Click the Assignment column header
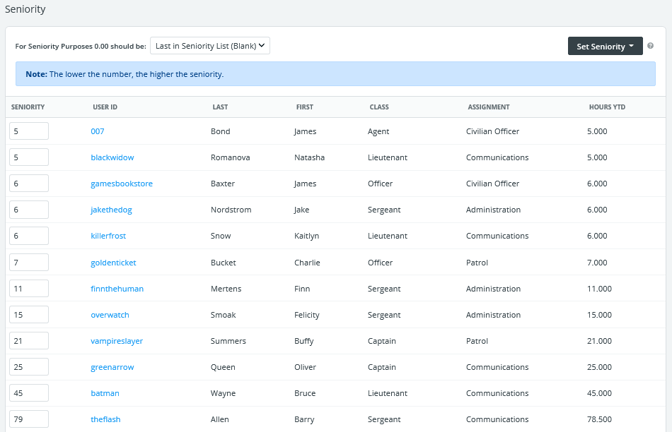672x432 pixels. (488, 107)
